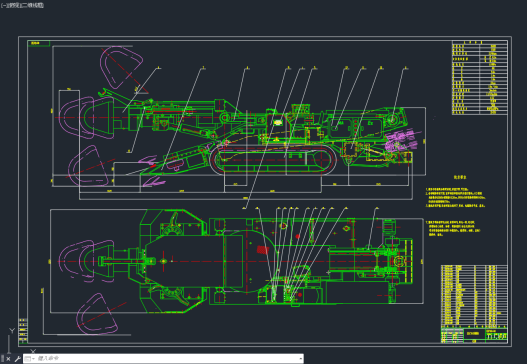This screenshot has width=527, height=364.
Task: Expand recent commands dropdown in command line
Action: pos(29,359)
